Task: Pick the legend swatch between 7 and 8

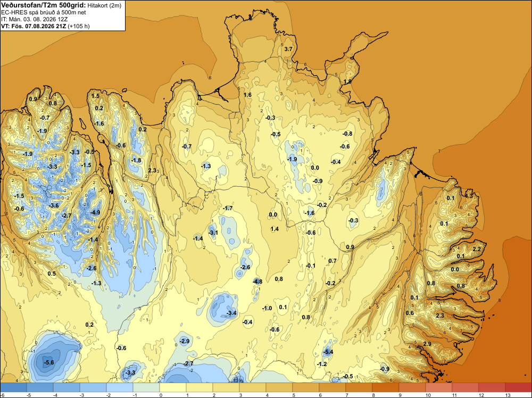Action: click(x=359, y=387)
